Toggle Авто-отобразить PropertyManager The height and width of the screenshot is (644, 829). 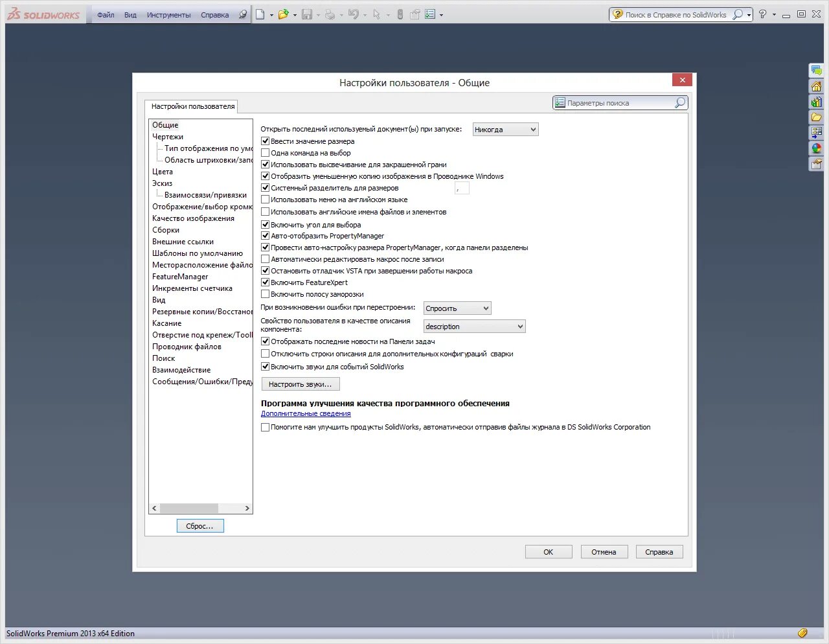tap(265, 236)
